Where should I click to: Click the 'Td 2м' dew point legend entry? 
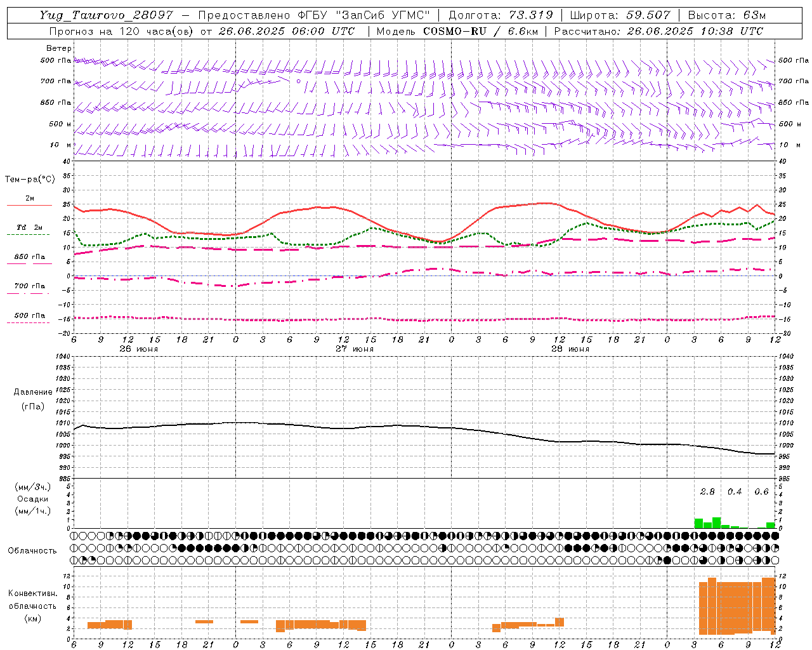[30, 227]
